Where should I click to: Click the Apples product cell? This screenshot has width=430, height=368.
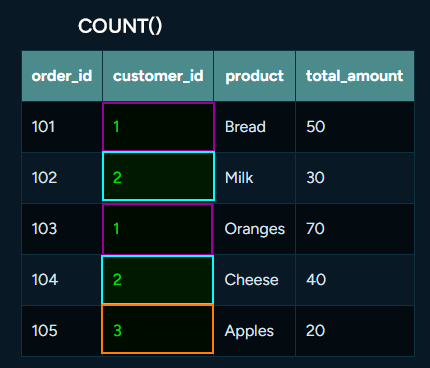[255, 331]
